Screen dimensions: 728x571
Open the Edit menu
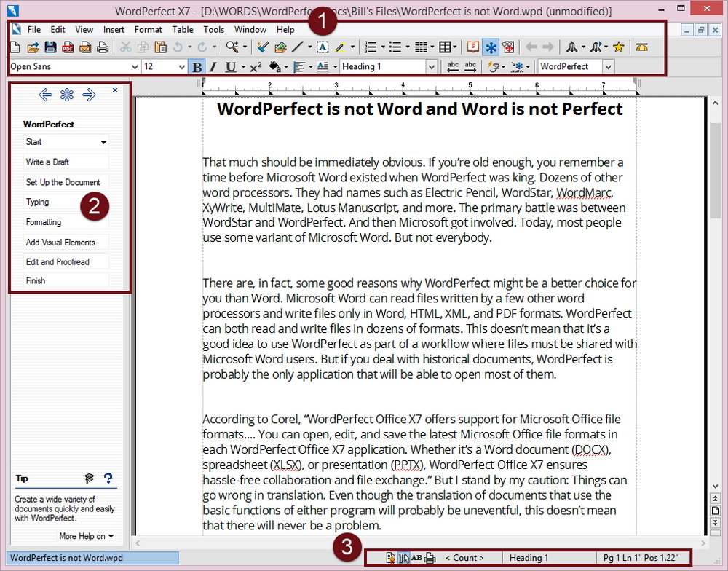click(x=58, y=30)
